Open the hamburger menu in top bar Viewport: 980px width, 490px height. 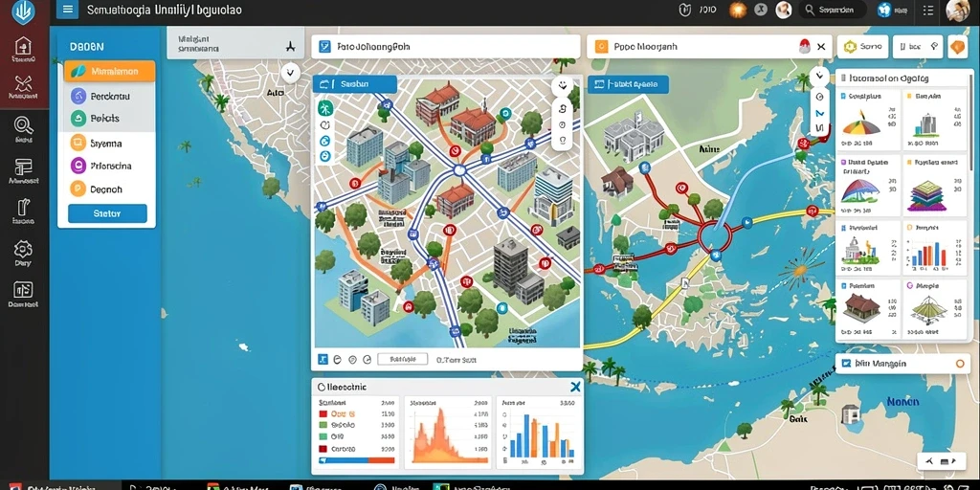(x=68, y=10)
